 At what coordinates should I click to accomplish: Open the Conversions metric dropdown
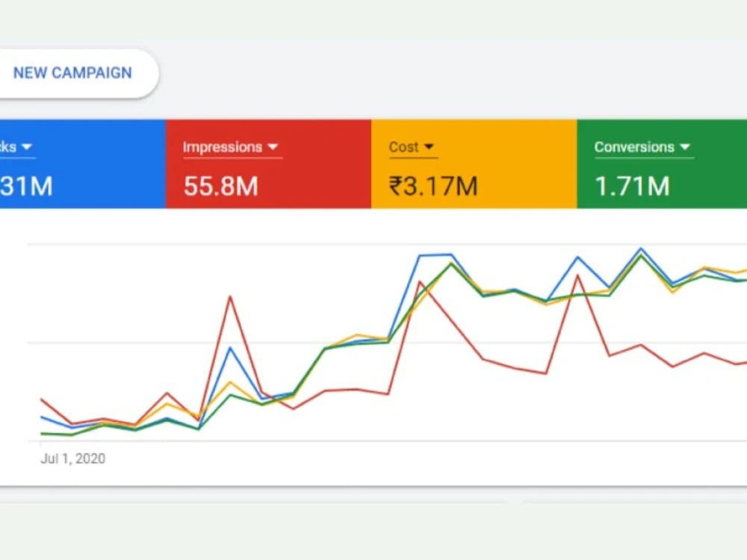[686, 147]
